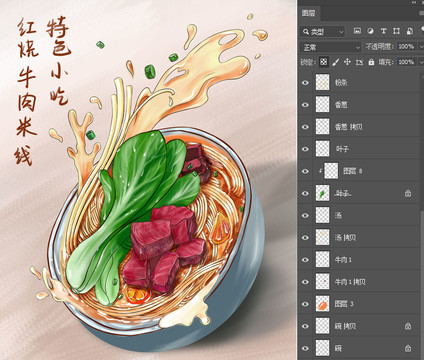
Task: Open the 填充 slider arrow
Action: [420, 62]
